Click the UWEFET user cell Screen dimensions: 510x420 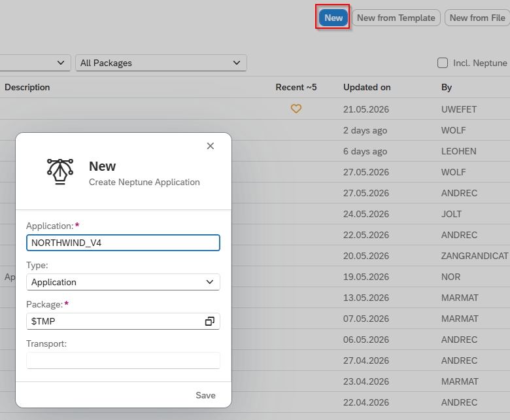coord(458,109)
